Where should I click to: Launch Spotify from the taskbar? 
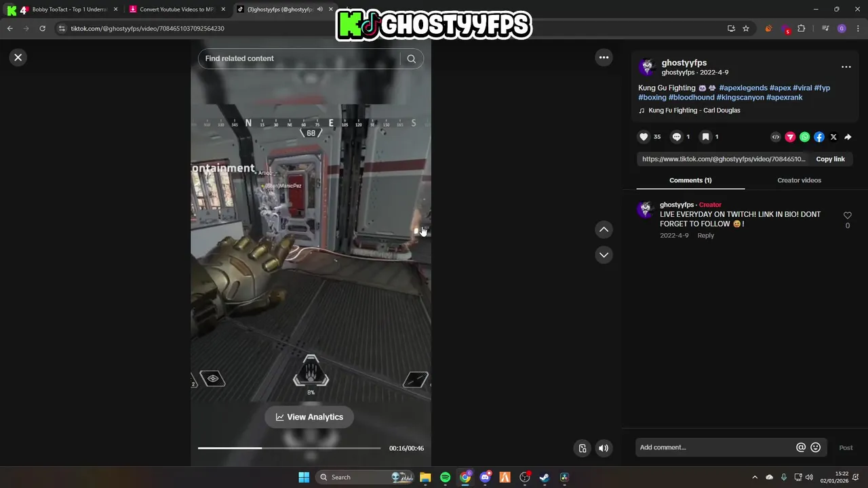(x=445, y=477)
